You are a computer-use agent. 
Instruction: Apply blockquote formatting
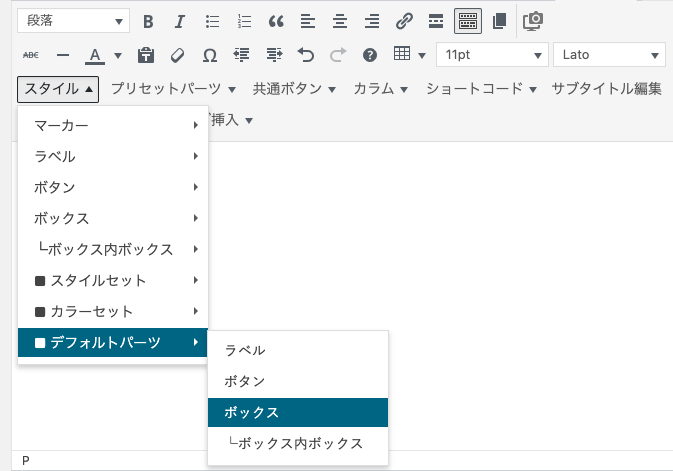click(x=276, y=21)
